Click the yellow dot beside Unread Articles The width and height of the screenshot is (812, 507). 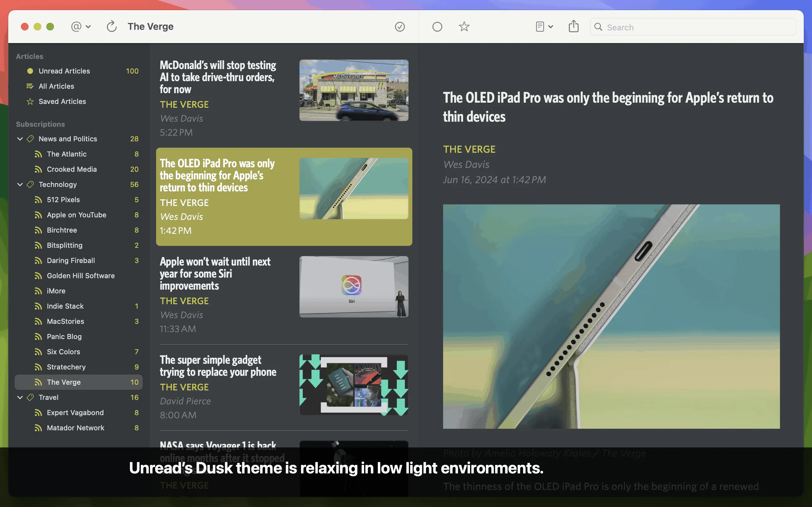[x=30, y=71]
